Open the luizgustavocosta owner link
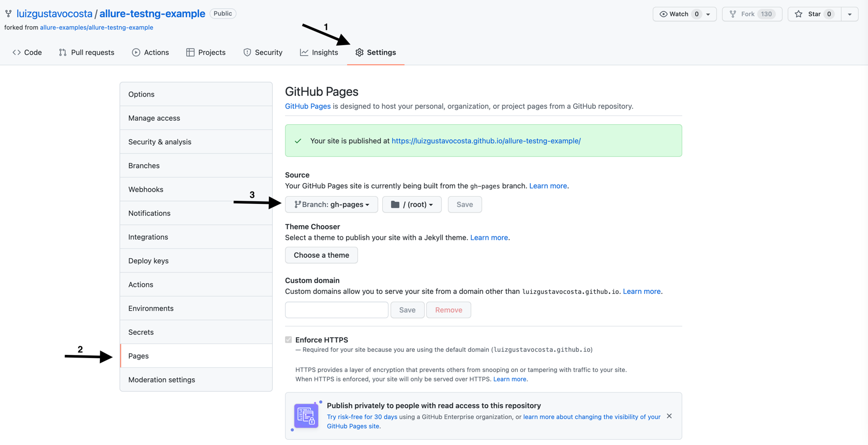Viewport: 868px width, 445px height. 54,13
